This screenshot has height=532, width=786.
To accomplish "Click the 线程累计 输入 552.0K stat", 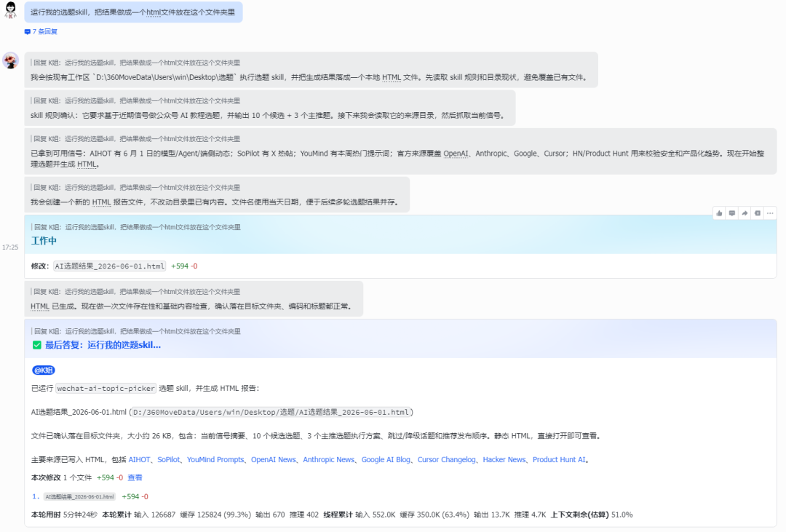I will click(360, 515).
